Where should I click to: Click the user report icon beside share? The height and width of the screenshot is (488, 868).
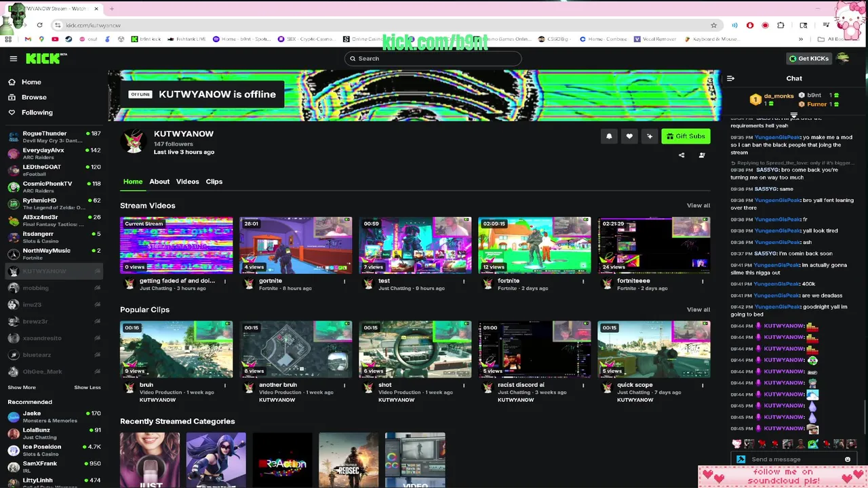click(x=702, y=155)
